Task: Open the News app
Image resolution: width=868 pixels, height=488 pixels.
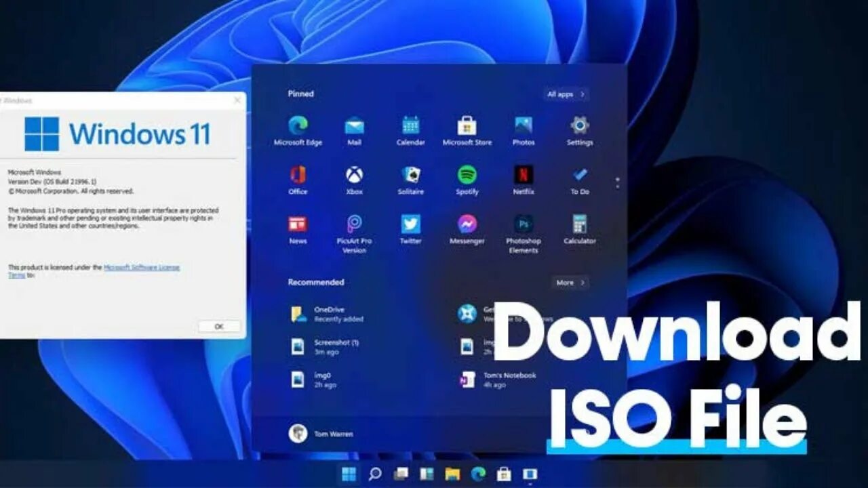Action: click(x=298, y=230)
